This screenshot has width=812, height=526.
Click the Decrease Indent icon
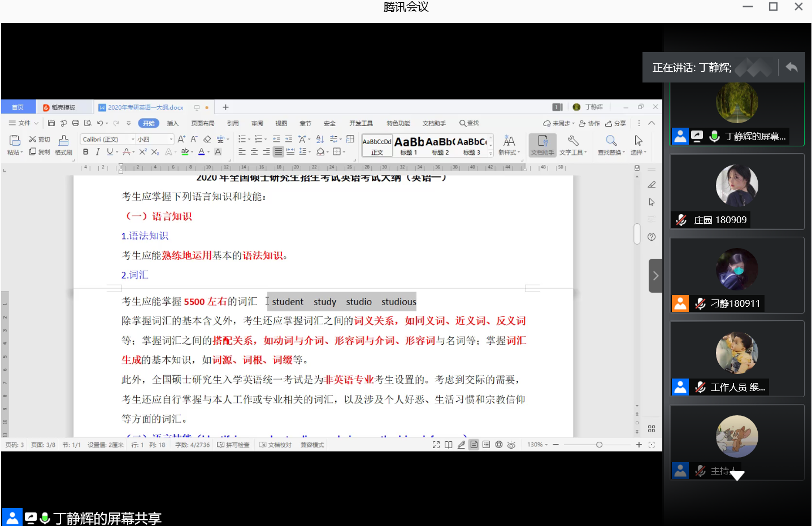(x=276, y=139)
